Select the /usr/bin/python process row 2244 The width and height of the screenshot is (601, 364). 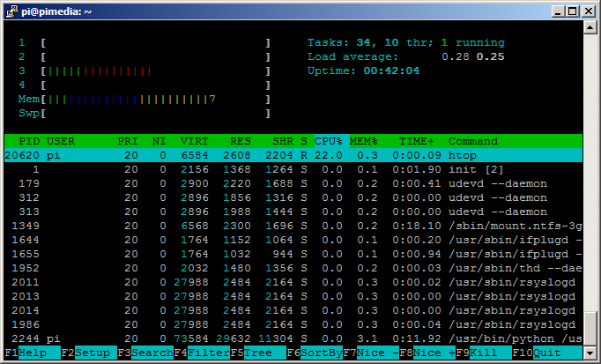[x=293, y=338]
